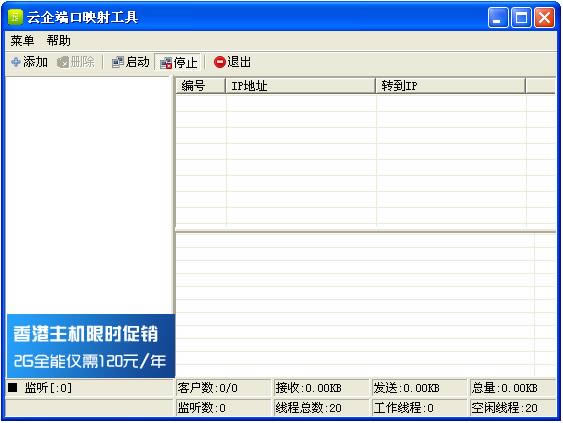563x423 pixels.
Task: Maximize the 云企端口映射工具 window
Action: (521, 17)
